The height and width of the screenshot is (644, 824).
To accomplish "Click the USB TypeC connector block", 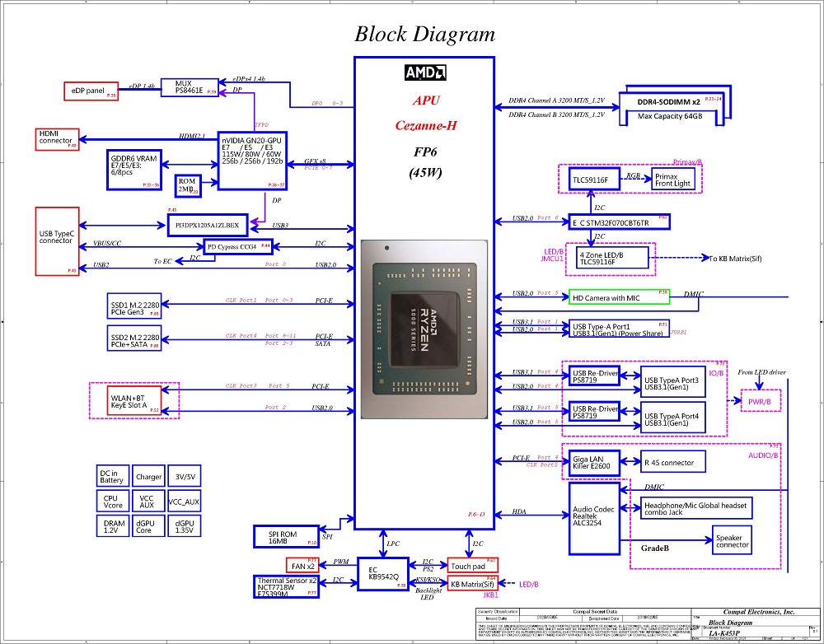I will tap(58, 241).
